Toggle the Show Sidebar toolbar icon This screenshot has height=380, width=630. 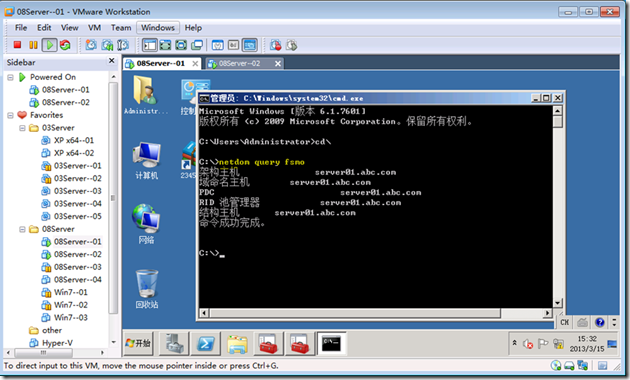[x=150, y=45]
